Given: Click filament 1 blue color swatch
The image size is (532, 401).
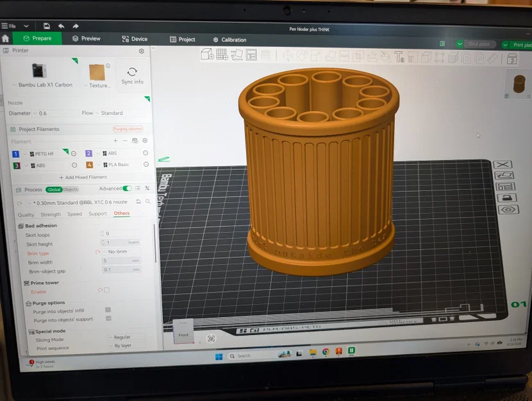Looking at the screenshot, I should coord(15,154).
